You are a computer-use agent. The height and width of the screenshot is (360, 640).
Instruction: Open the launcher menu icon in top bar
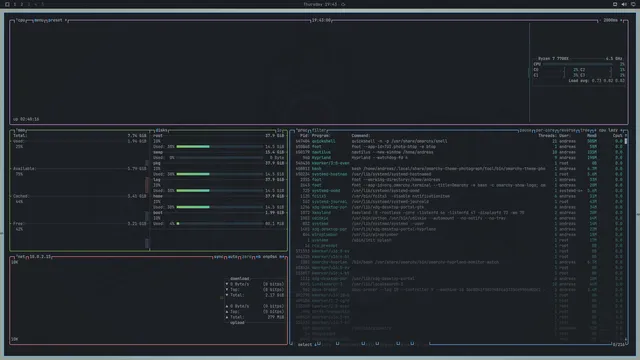[x=7, y=4]
